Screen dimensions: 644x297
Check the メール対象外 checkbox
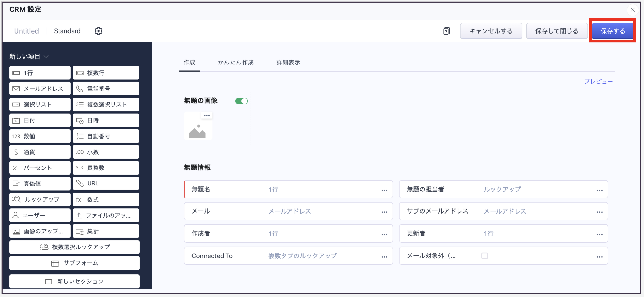click(x=484, y=256)
